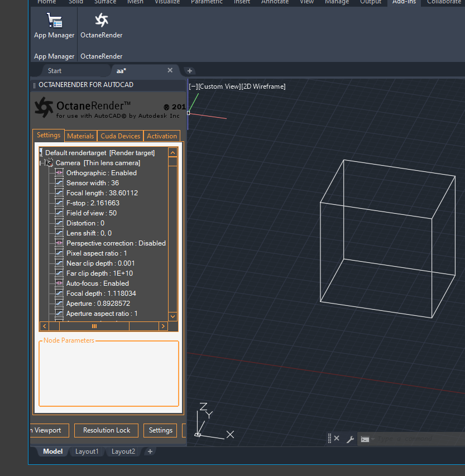The height and width of the screenshot is (476, 465).
Task: Open the Manage ribbon tab
Action: 337,2
